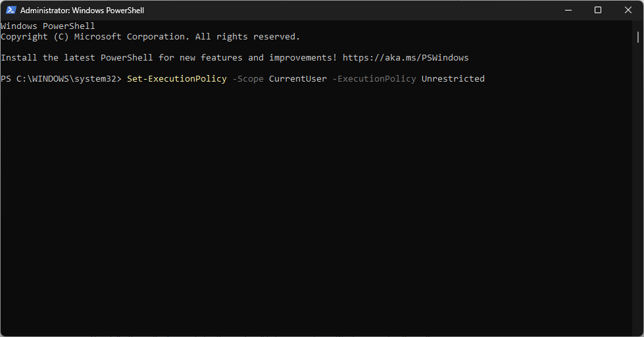
Task: Click the "Windows PowerShell" header line in console
Action: 48,26
